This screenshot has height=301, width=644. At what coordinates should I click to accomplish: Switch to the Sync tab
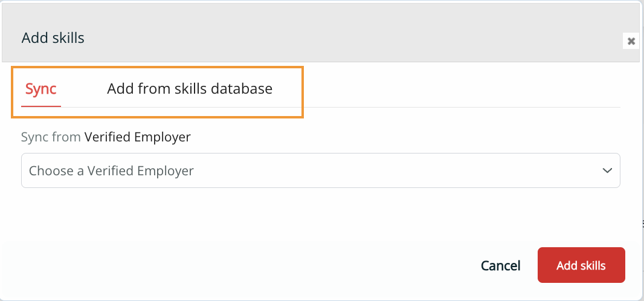tap(41, 89)
